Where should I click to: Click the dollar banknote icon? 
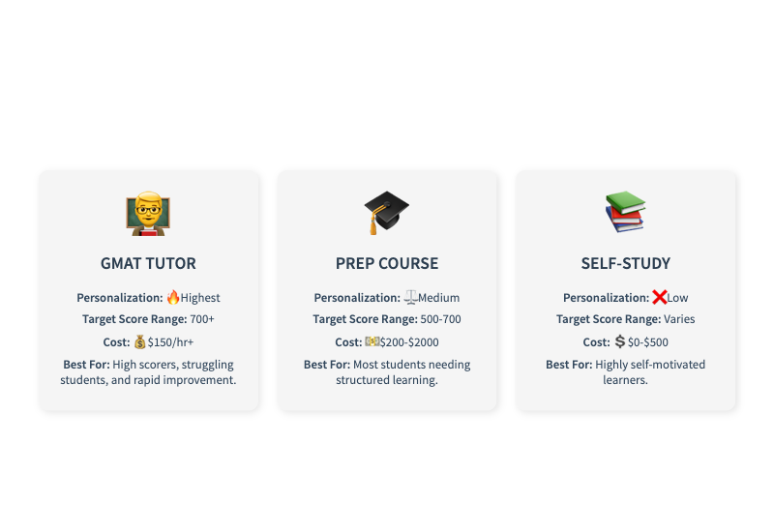point(372,341)
